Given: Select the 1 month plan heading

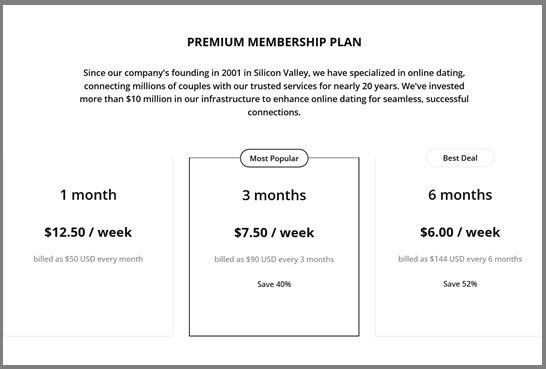Looking at the screenshot, I should tap(88, 195).
